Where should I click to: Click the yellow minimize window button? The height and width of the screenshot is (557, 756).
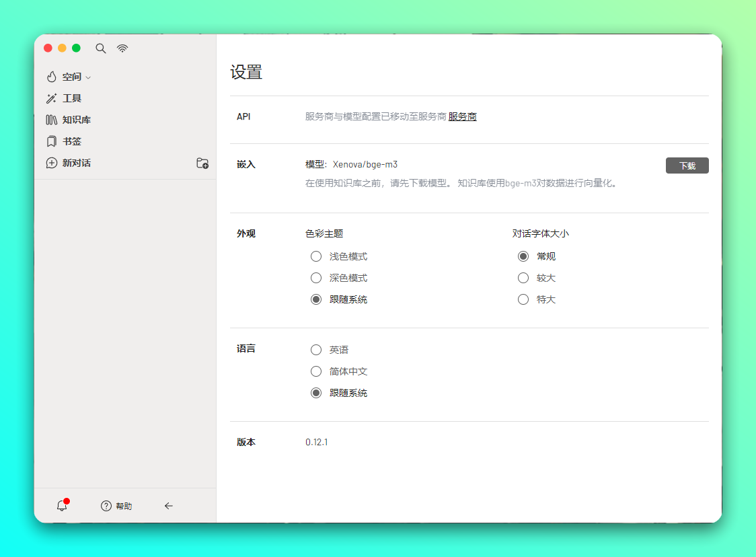click(x=62, y=48)
